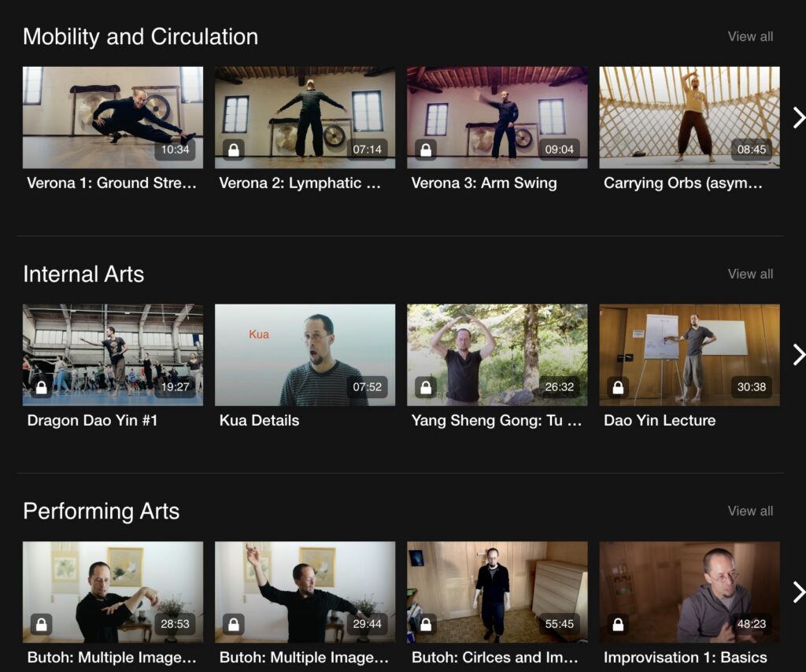Click lock icon on Butoh: Cirlces video
The width and height of the screenshot is (806, 672).
(425, 625)
